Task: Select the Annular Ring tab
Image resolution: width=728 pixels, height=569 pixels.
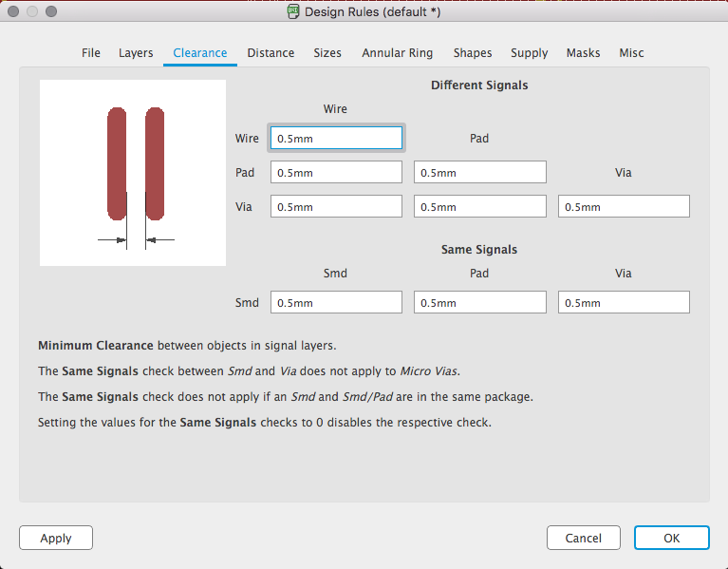Action: click(398, 53)
